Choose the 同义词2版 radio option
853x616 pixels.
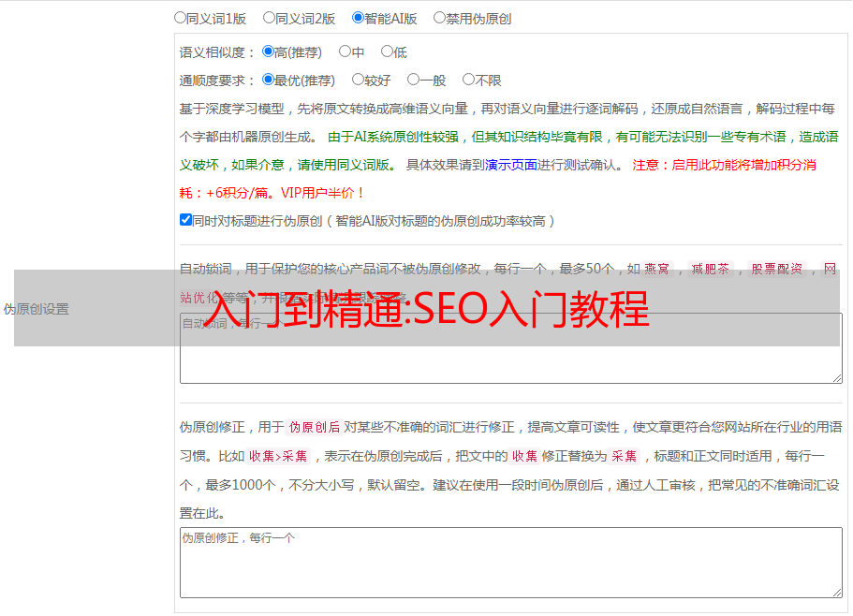pos(270,17)
